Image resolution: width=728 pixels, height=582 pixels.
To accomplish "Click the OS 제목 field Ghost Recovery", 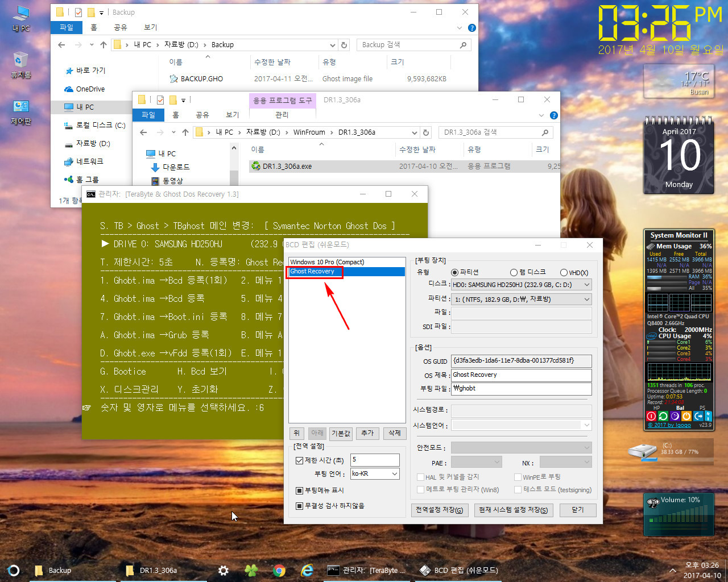I will point(521,375).
